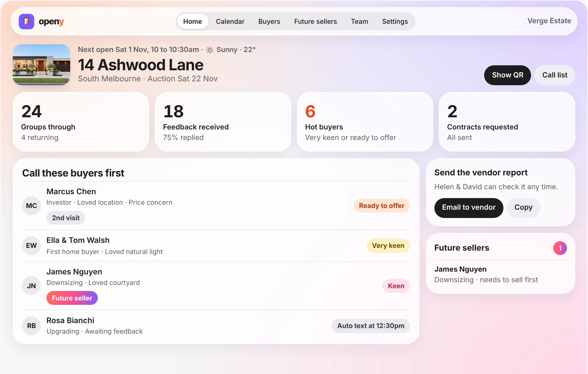The width and height of the screenshot is (588, 374).
Task: Open the MC avatar for Marcus Chen
Action: coord(32,206)
